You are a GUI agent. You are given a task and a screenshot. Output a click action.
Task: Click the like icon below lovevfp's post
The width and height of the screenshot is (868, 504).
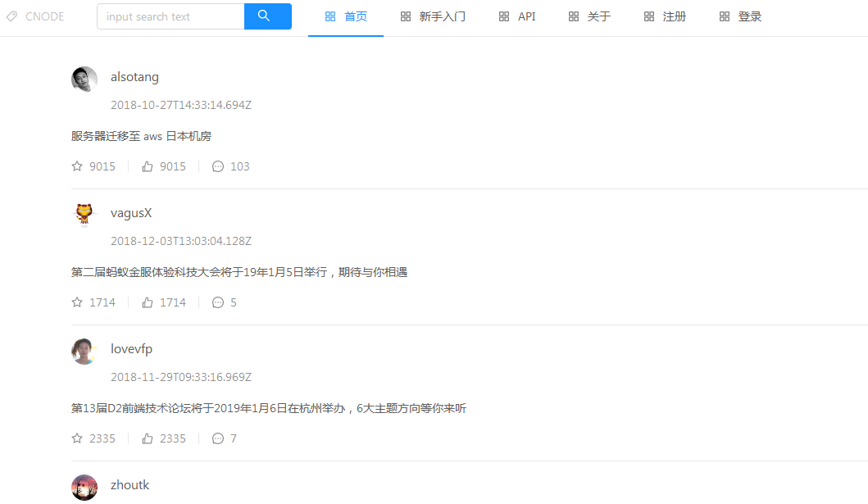[x=148, y=438]
